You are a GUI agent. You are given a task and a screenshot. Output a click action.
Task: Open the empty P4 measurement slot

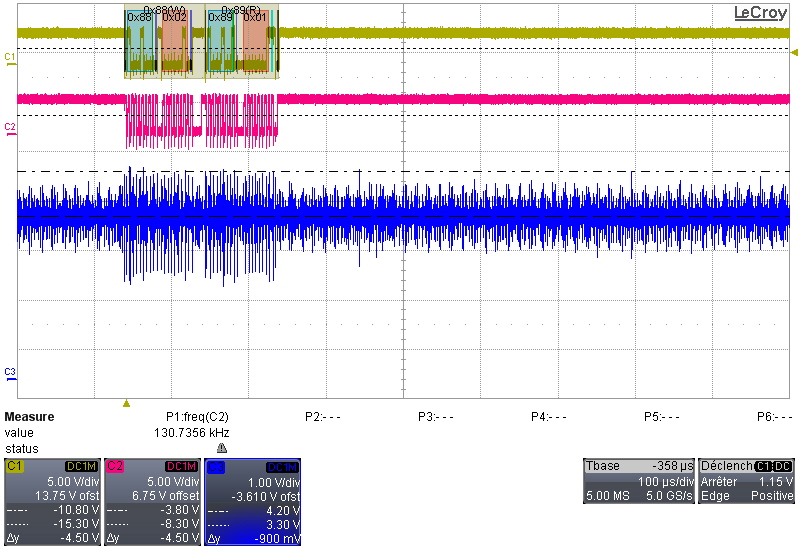point(548,417)
